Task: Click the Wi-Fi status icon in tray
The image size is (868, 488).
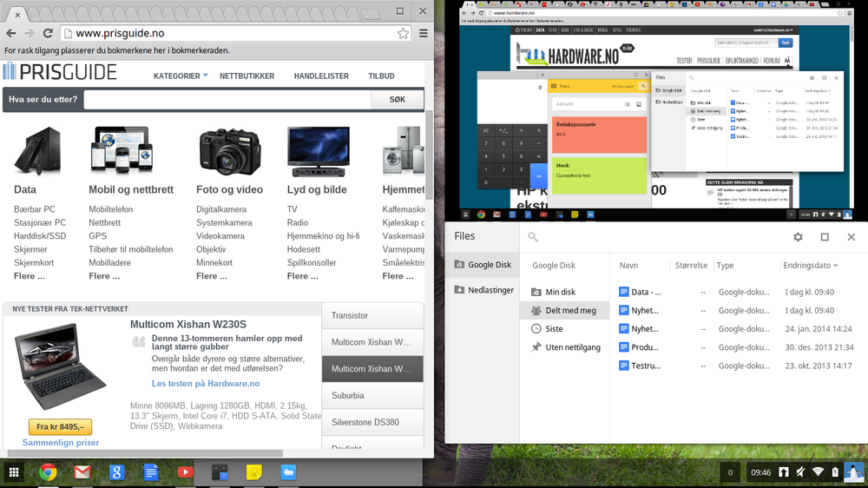Action: point(819,472)
